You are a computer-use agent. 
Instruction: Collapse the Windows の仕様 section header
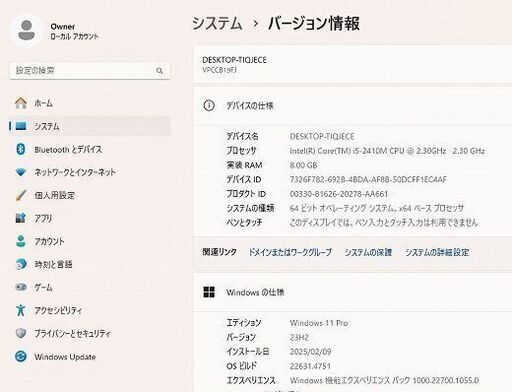(x=353, y=292)
